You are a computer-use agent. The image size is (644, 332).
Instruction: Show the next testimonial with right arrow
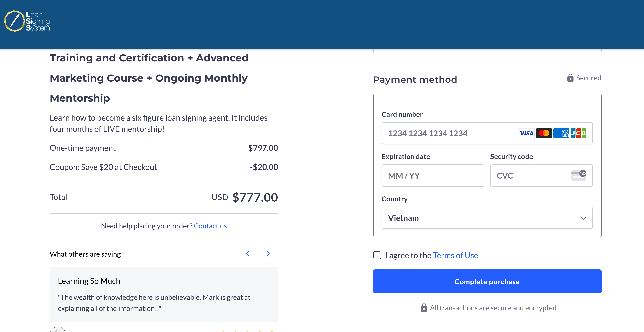(x=268, y=254)
